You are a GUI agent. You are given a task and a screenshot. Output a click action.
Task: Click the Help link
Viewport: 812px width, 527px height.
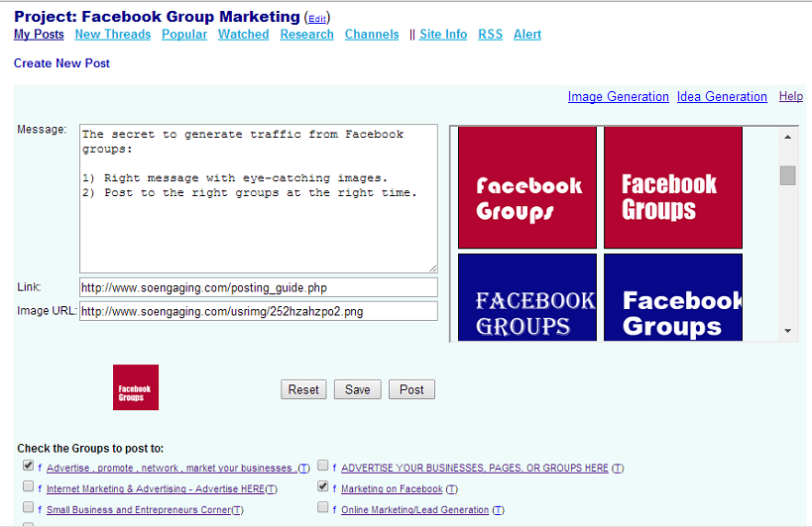(791, 96)
